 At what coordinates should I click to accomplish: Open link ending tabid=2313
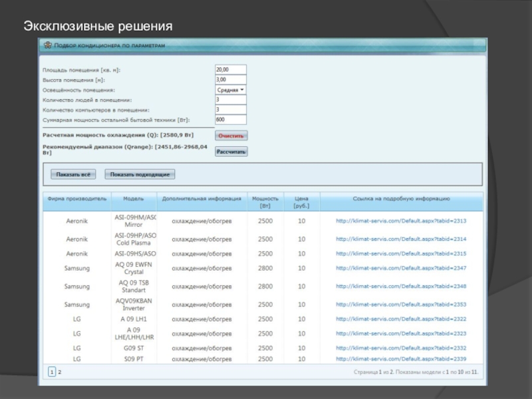(x=401, y=221)
